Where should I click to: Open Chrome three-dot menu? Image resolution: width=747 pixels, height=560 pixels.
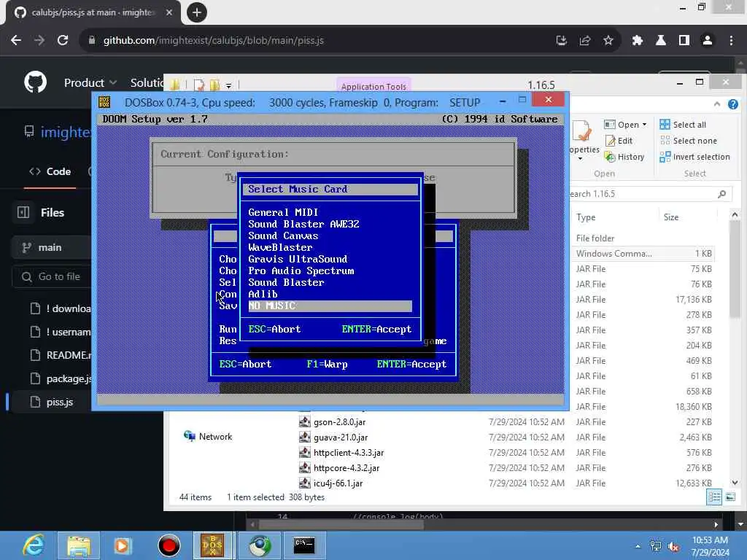731,41
